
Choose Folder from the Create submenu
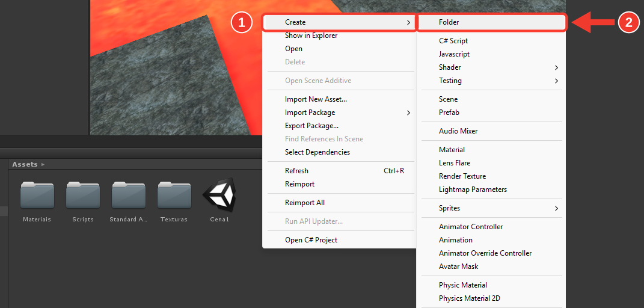(491, 22)
